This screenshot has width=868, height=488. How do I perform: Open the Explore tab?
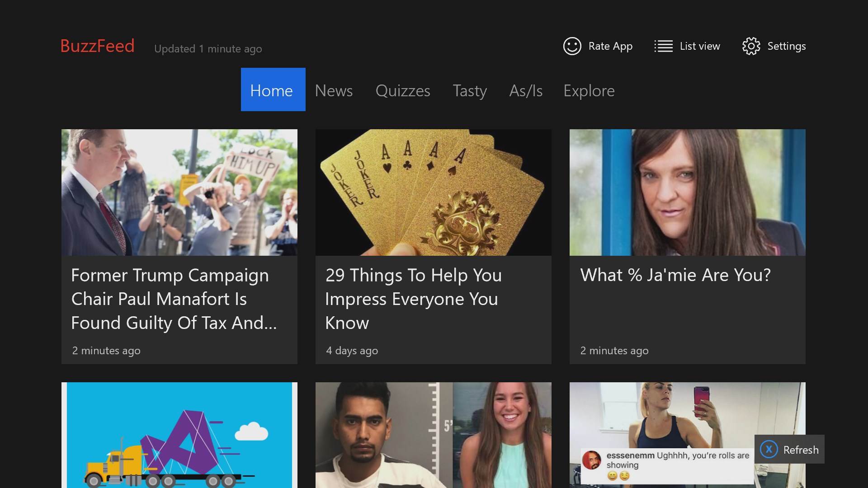[589, 91]
